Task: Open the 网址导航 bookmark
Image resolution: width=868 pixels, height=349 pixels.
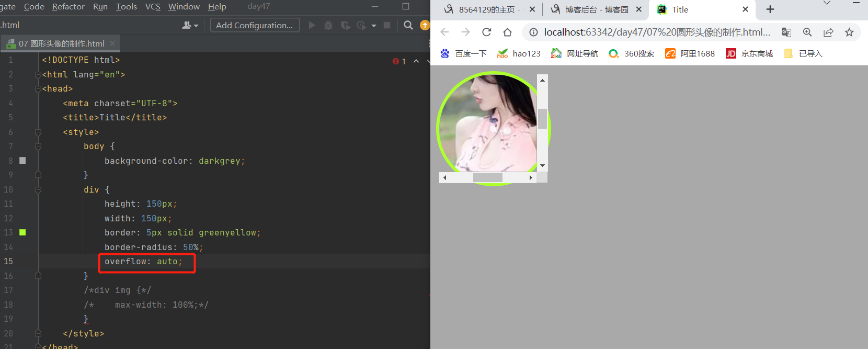Action: click(x=575, y=53)
